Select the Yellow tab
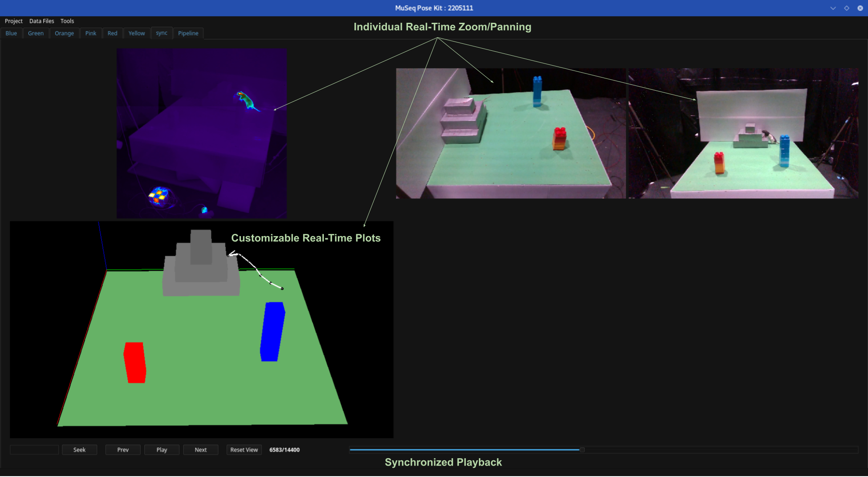Image resolution: width=868 pixels, height=477 pixels. pos(137,33)
